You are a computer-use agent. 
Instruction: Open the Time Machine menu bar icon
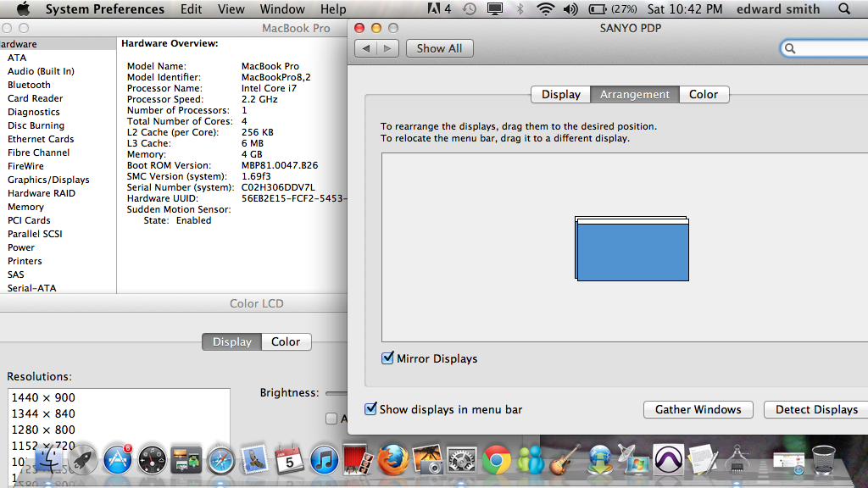pos(470,8)
